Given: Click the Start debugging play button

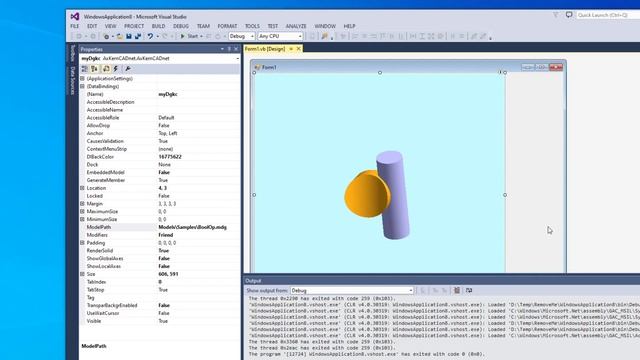Looking at the screenshot, I should pos(182,36).
